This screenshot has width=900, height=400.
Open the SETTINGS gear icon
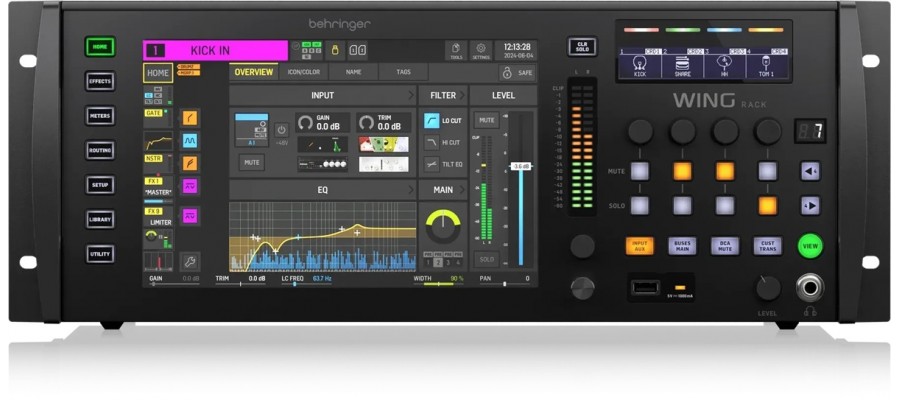coord(481,50)
